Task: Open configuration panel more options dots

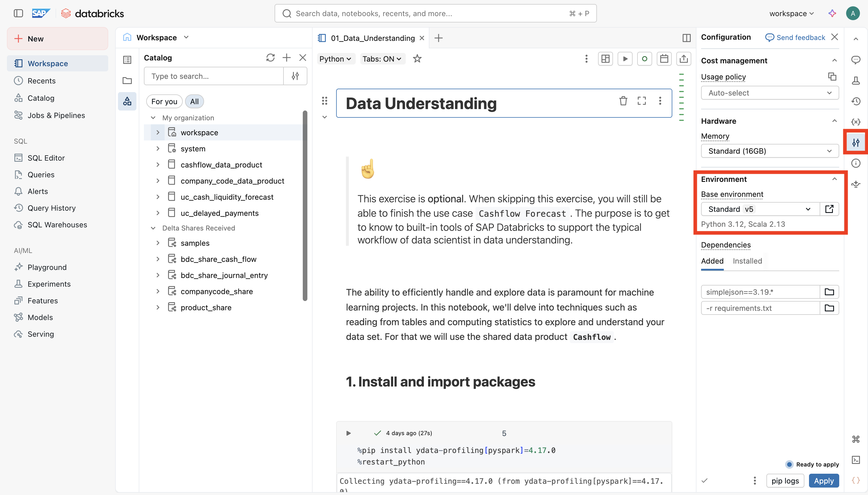Action: [x=754, y=480]
